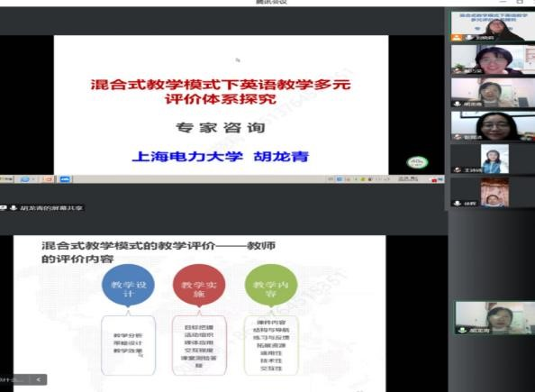This screenshot has height=392, width=535.
Task: Click the red slide title 混合式教学模式下英语教学多元
Action: click(221, 85)
